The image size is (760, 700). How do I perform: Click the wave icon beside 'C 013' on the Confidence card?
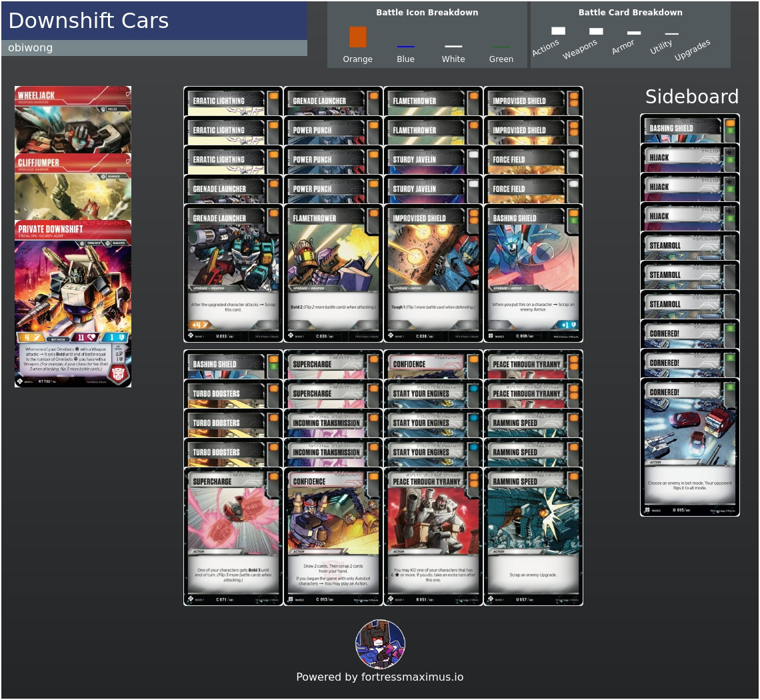[291, 599]
